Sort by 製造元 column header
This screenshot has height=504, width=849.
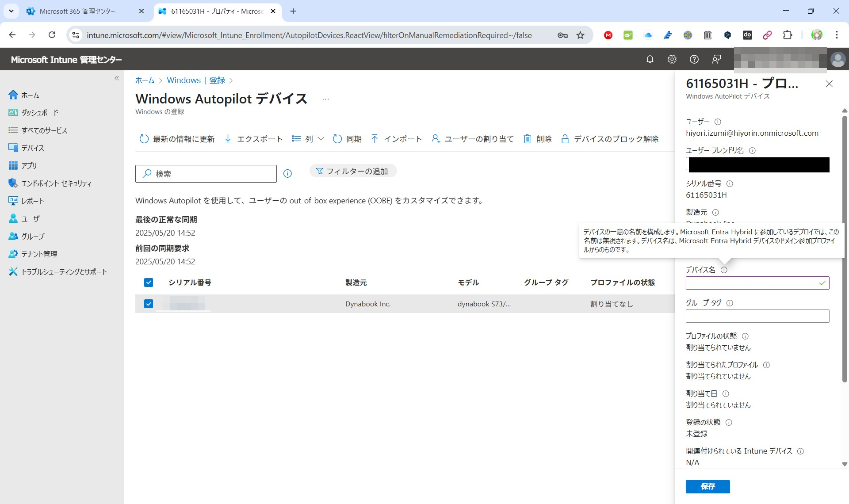pos(356,283)
